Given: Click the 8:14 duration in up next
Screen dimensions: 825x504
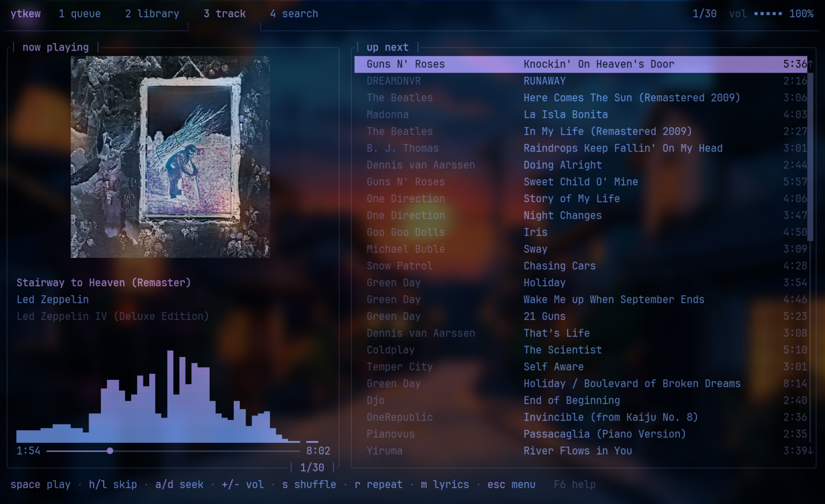Looking at the screenshot, I should (795, 383).
